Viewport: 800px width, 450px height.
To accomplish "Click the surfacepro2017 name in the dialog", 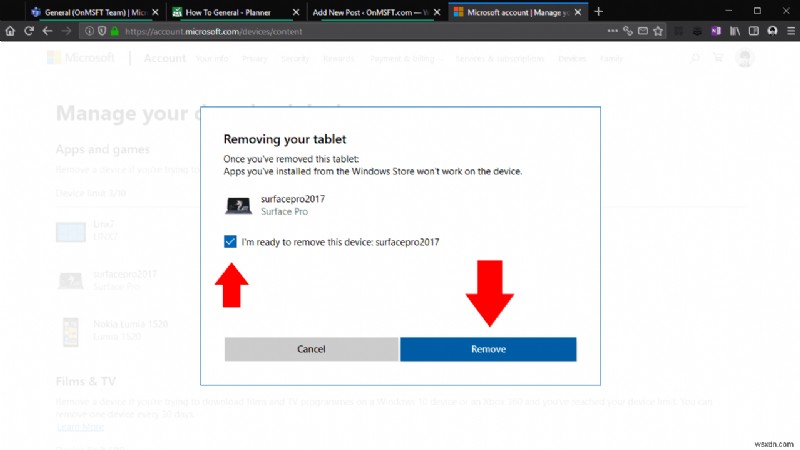I will [x=293, y=198].
